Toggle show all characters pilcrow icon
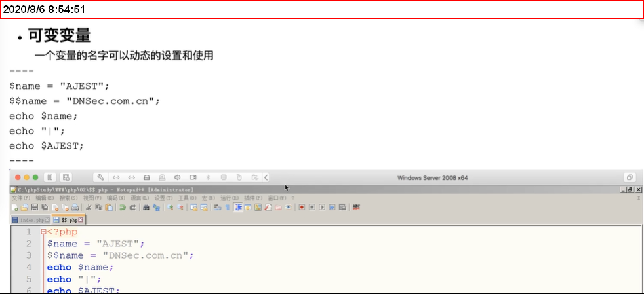The height and width of the screenshot is (294, 644). click(227, 208)
